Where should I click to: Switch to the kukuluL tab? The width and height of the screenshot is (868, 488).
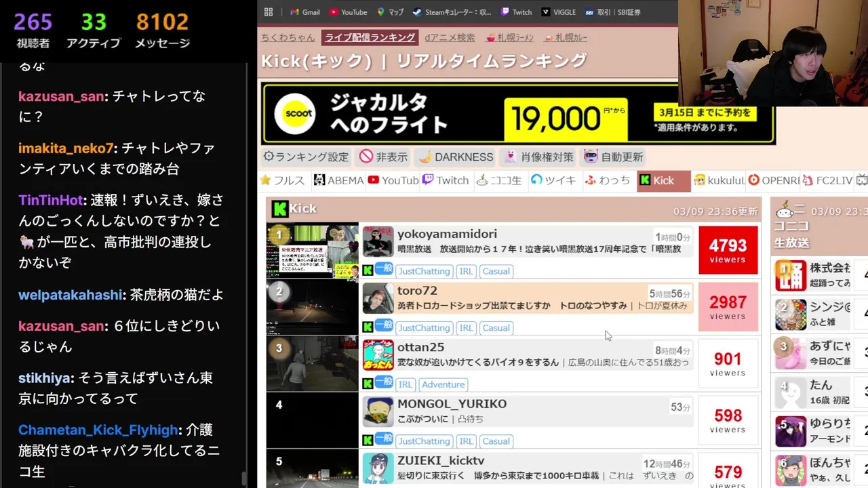[x=719, y=180]
